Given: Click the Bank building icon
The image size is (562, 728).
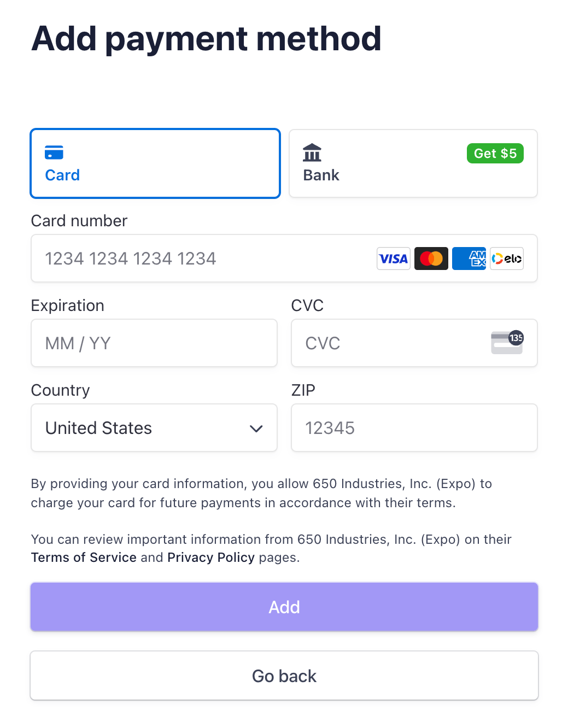Looking at the screenshot, I should pyautogui.click(x=312, y=153).
